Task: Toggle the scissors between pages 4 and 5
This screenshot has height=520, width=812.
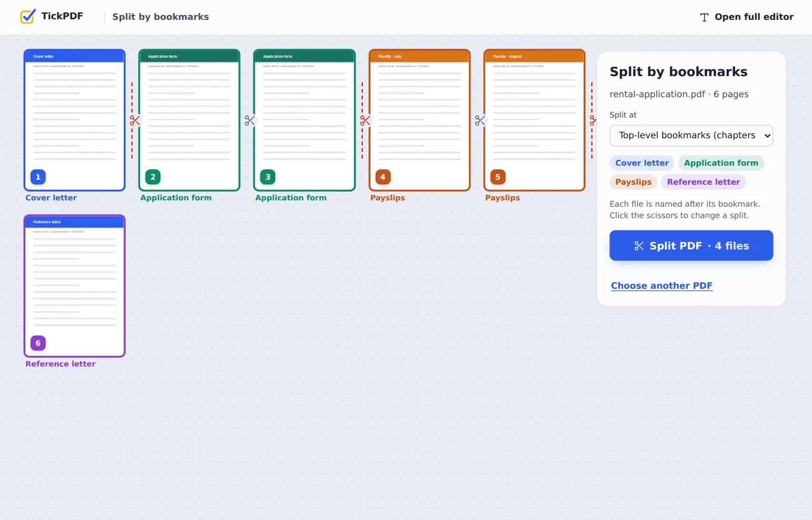Action: click(480, 121)
